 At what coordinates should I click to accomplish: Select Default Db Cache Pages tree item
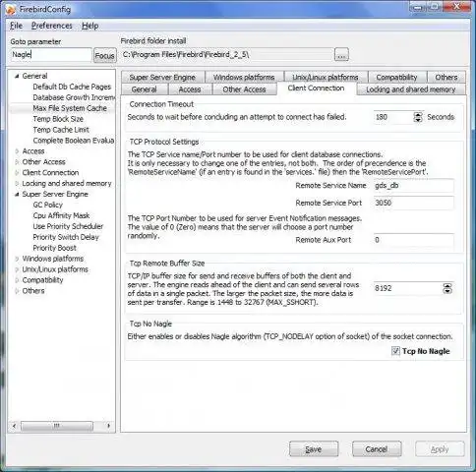click(72, 87)
